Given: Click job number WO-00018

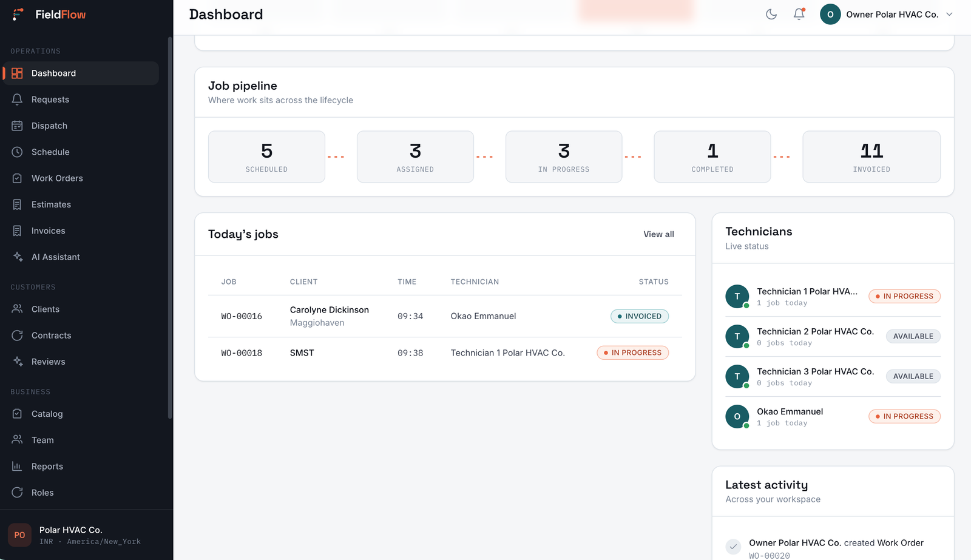Looking at the screenshot, I should [x=242, y=353].
